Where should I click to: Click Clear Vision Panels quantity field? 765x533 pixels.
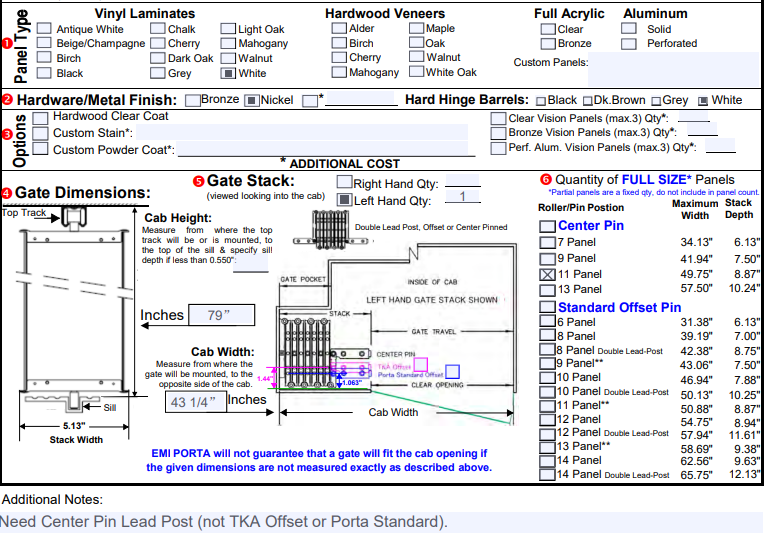pos(694,117)
